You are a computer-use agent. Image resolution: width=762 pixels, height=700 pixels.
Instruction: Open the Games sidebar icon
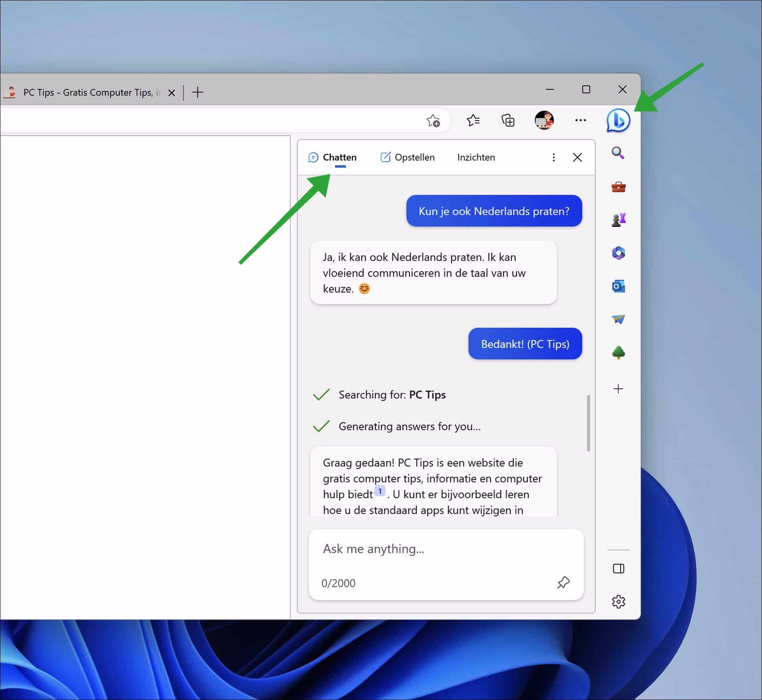(618, 219)
